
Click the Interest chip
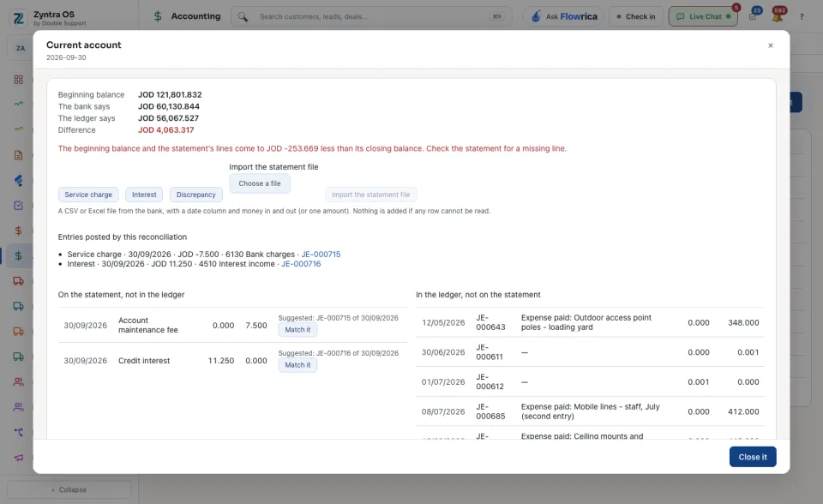click(x=144, y=195)
